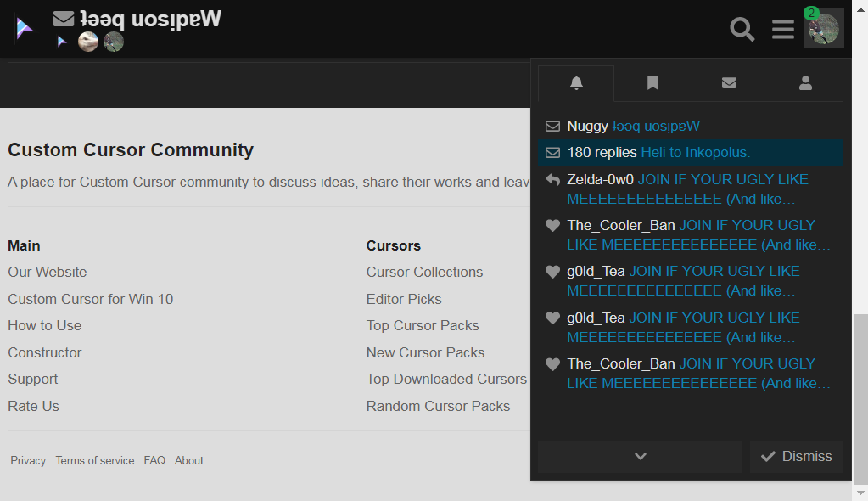The image size is (868, 501).
Task: Open the hamburger menu icon
Action: (x=782, y=29)
